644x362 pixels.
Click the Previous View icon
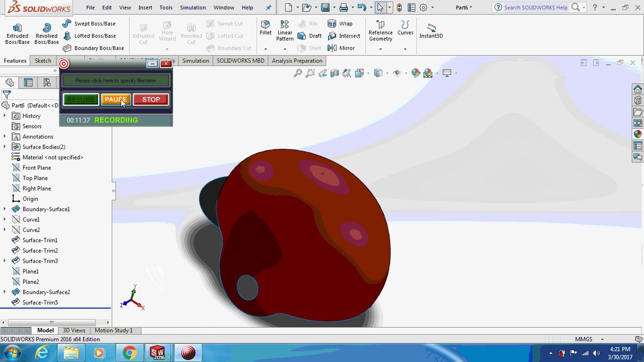point(323,73)
